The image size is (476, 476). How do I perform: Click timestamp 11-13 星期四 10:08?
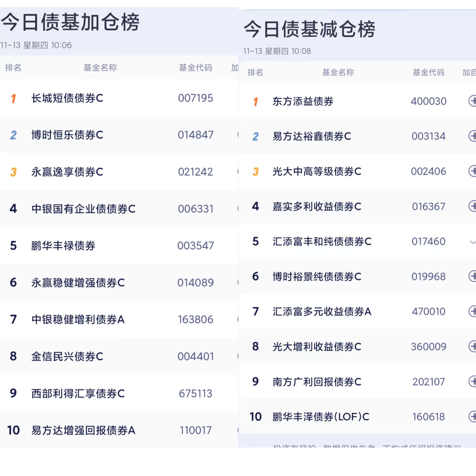(x=277, y=51)
